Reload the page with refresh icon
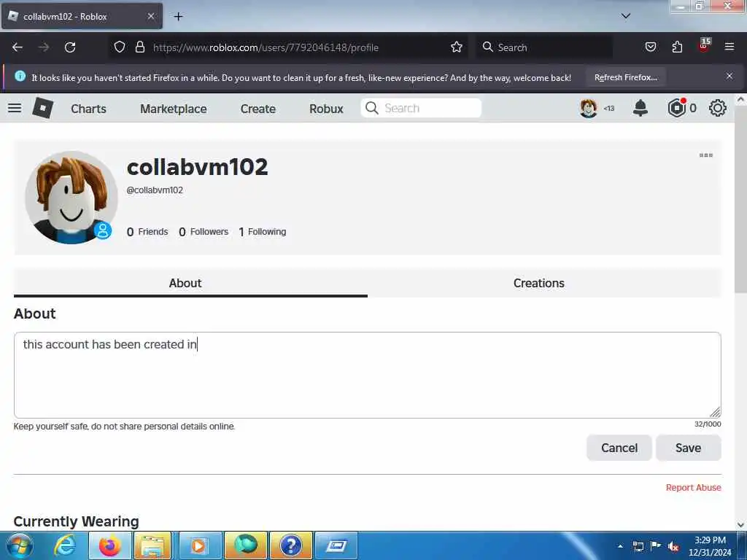This screenshot has height=560, width=747. (x=70, y=47)
